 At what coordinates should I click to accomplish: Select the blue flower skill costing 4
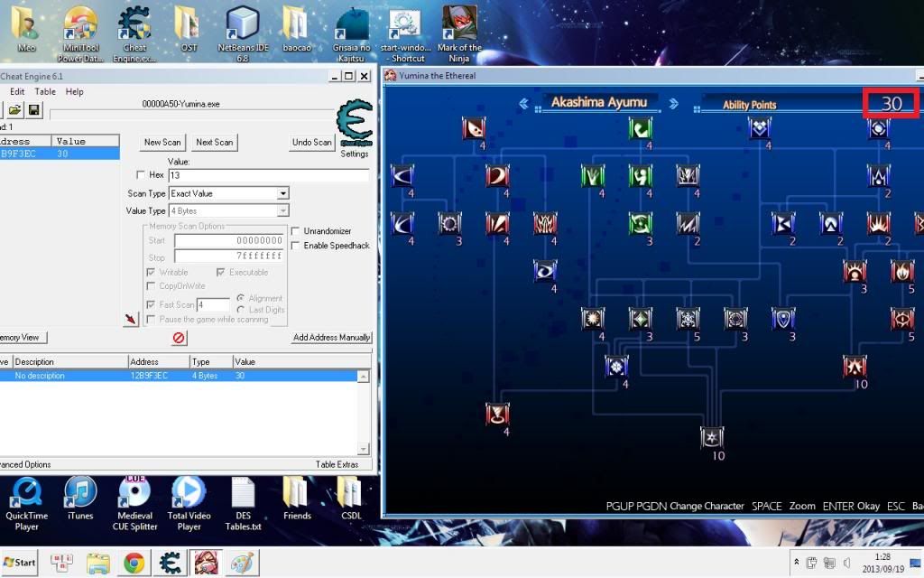pos(616,367)
